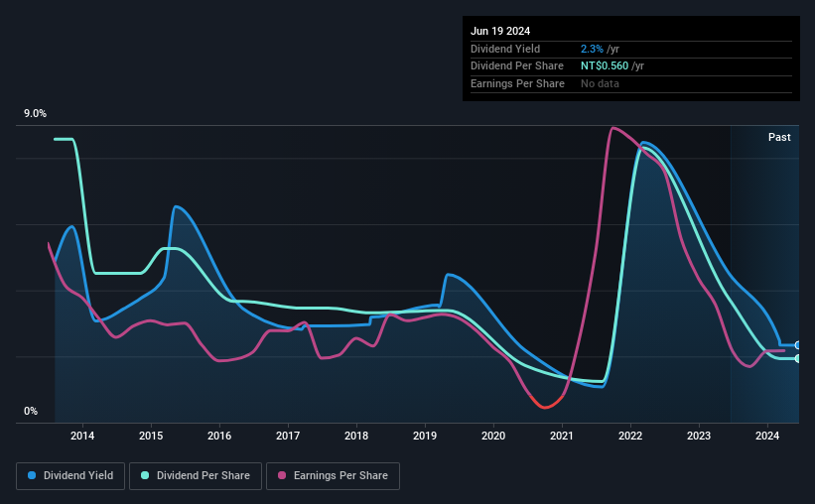Click the Past region label
This screenshot has height=504, width=815.
[779, 137]
